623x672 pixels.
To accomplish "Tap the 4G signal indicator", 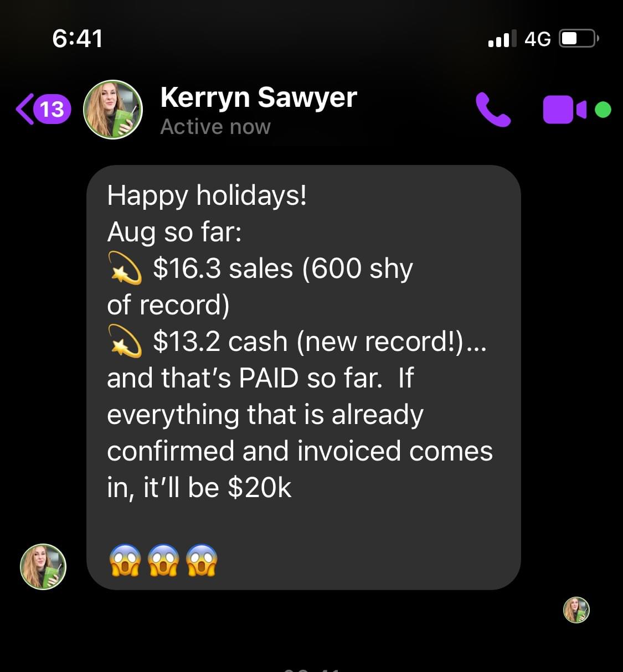I will click(x=537, y=39).
